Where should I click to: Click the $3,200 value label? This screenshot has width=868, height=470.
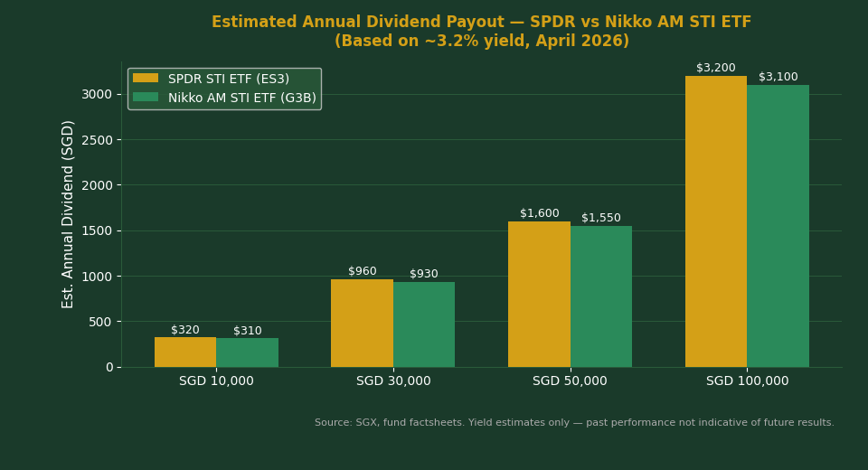click(x=716, y=68)
